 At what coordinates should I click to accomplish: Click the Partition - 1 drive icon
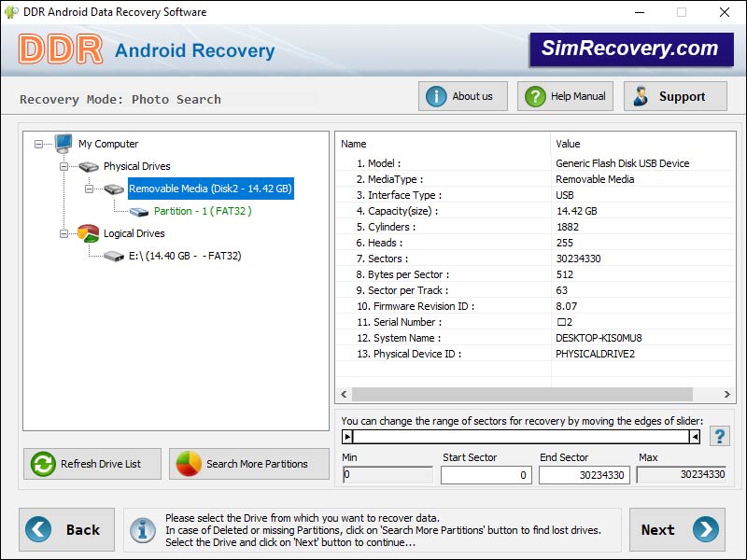[139, 212]
